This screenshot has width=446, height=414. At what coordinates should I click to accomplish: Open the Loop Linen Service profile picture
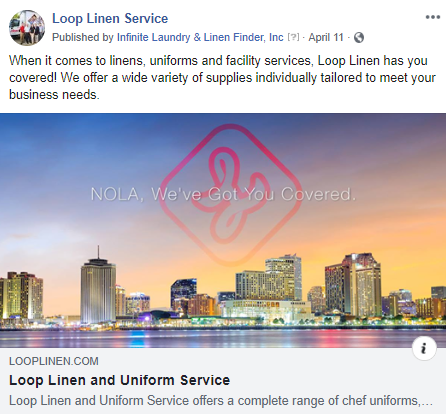[x=27, y=28]
